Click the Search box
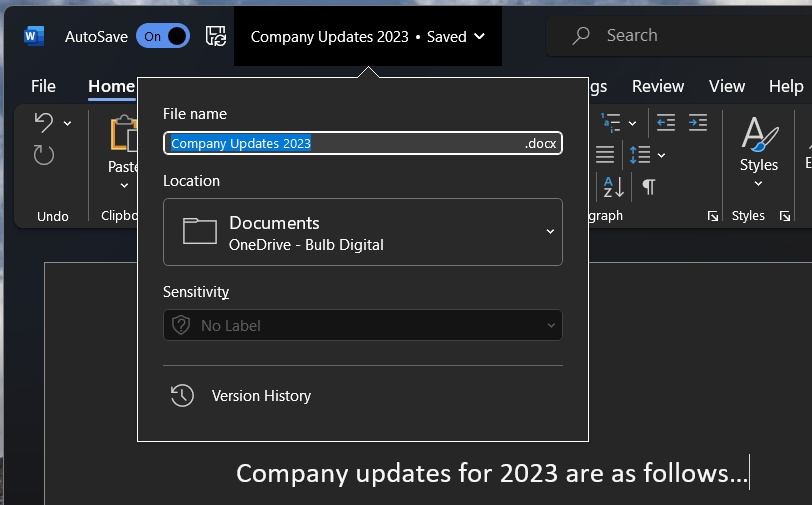This screenshot has width=812, height=505. click(x=678, y=36)
